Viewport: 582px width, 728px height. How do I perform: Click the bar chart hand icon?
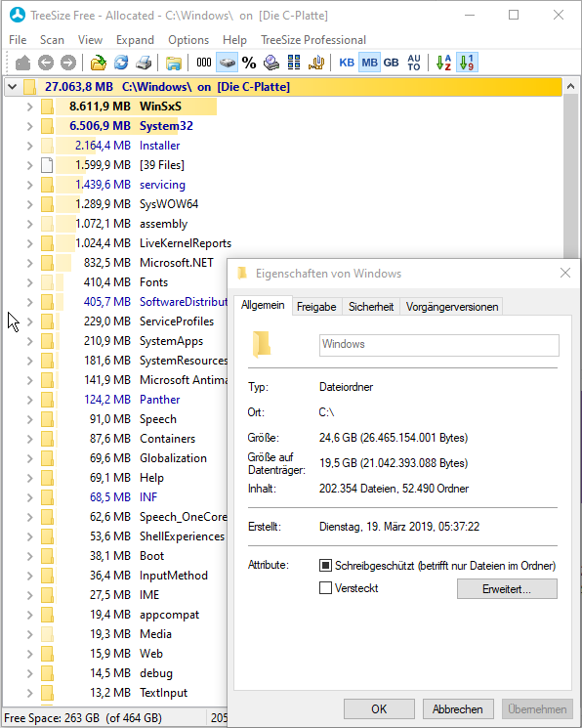(316, 63)
